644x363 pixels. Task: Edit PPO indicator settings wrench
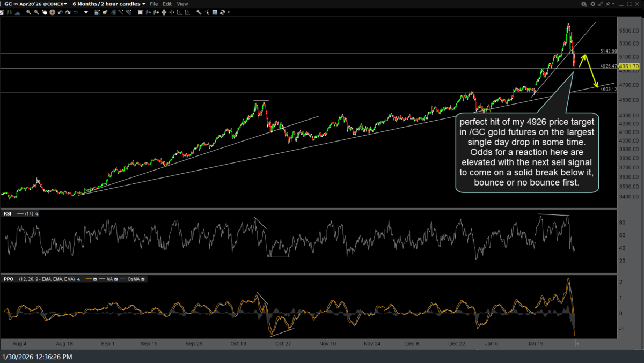78,279
